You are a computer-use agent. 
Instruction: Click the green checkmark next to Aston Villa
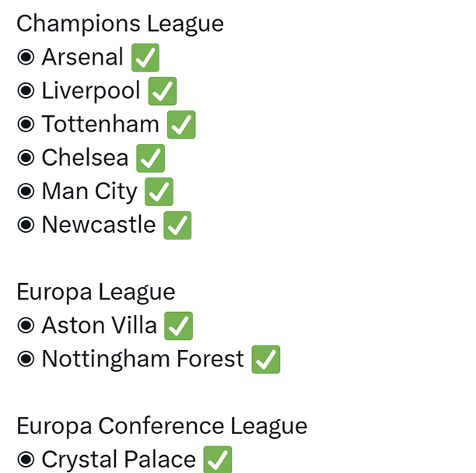click(x=179, y=326)
